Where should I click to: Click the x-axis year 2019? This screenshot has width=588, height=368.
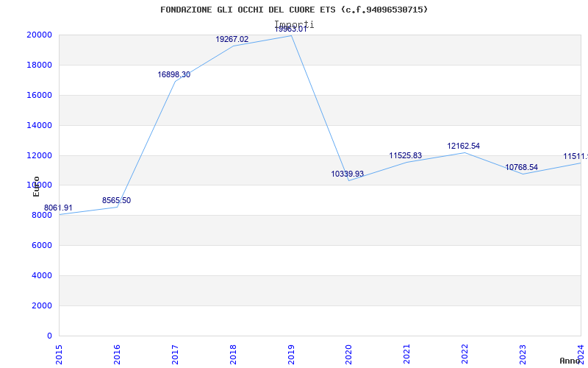click(291, 355)
